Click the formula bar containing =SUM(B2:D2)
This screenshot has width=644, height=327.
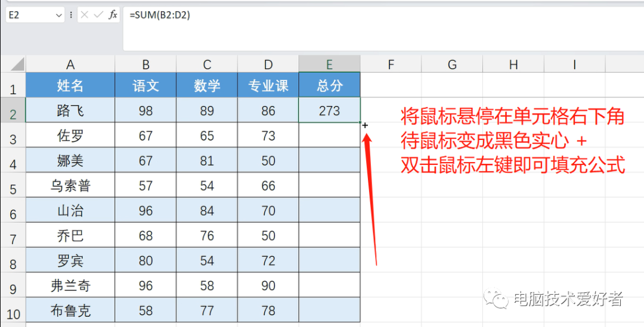(383, 30)
